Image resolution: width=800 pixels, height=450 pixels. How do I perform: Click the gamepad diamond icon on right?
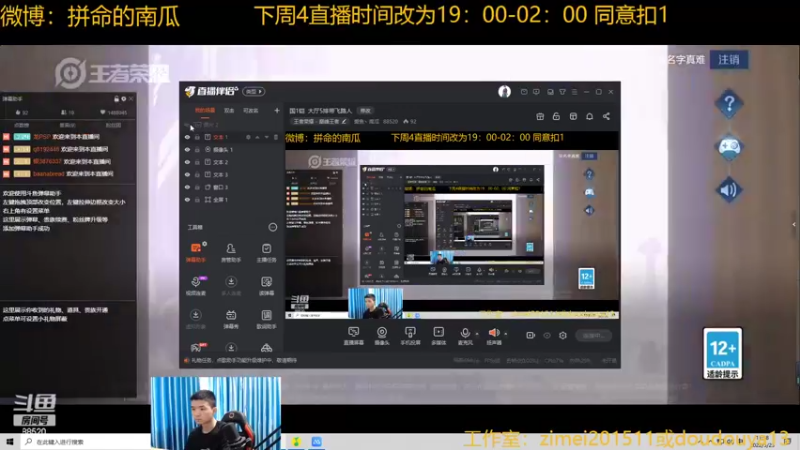click(729, 147)
